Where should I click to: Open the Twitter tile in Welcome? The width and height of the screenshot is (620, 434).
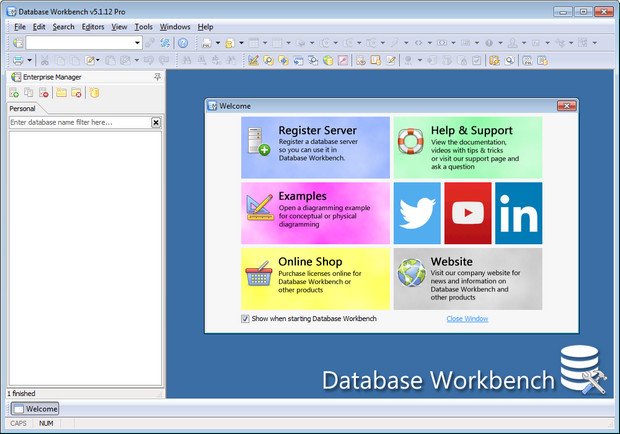[417, 213]
